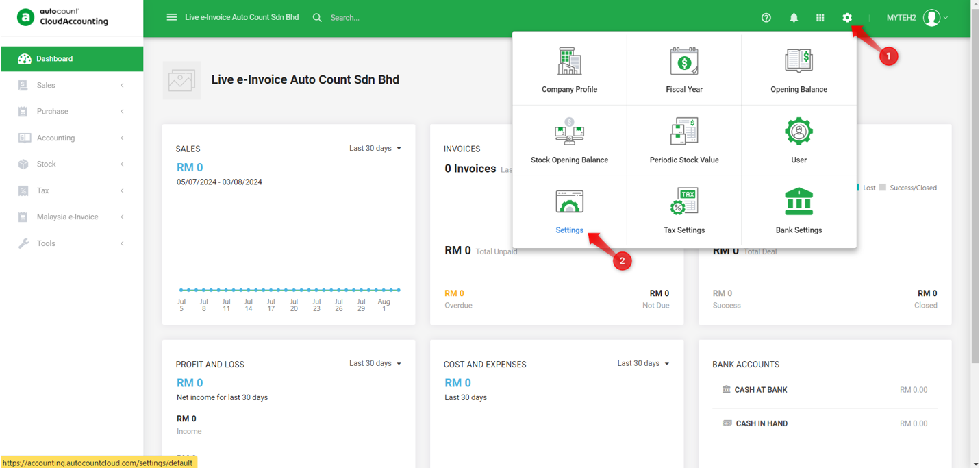Expand the Purchase menu chevron
The width and height of the screenshot is (980, 468).
122,112
